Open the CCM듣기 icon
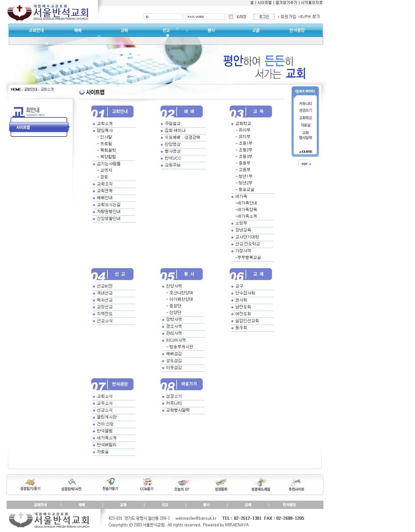415x532 pixels. pyautogui.click(x=147, y=482)
